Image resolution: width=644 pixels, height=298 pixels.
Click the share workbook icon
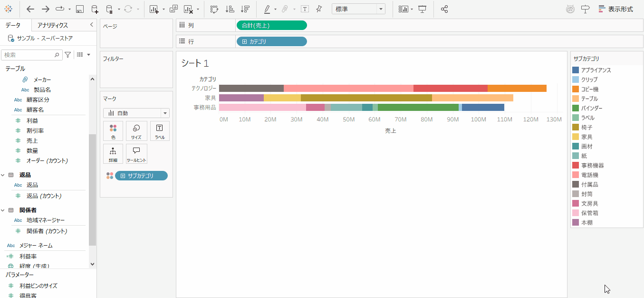[444, 9]
